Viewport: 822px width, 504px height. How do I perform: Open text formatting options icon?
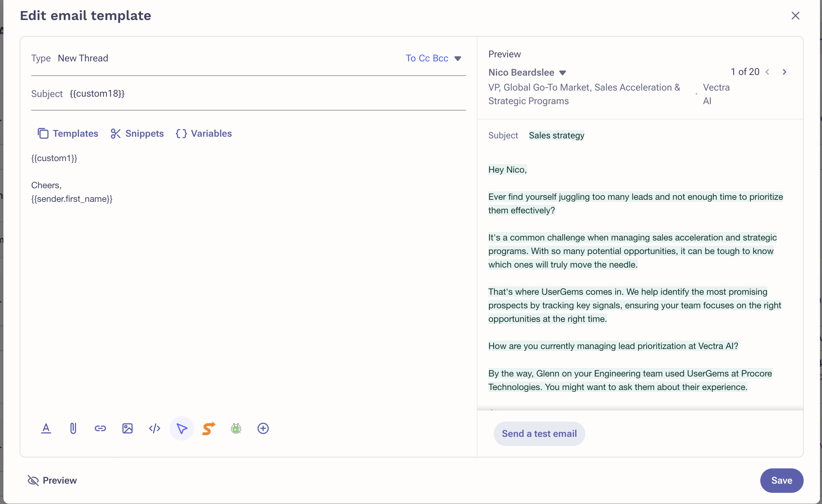[46, 428]
